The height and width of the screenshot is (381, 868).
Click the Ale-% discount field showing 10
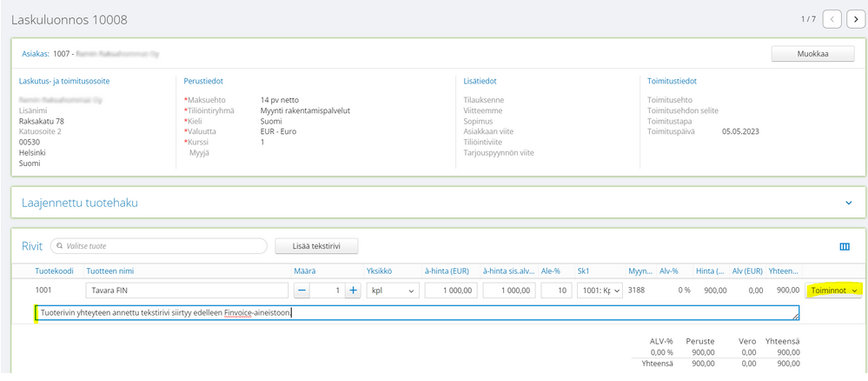[x=556, y=290]
